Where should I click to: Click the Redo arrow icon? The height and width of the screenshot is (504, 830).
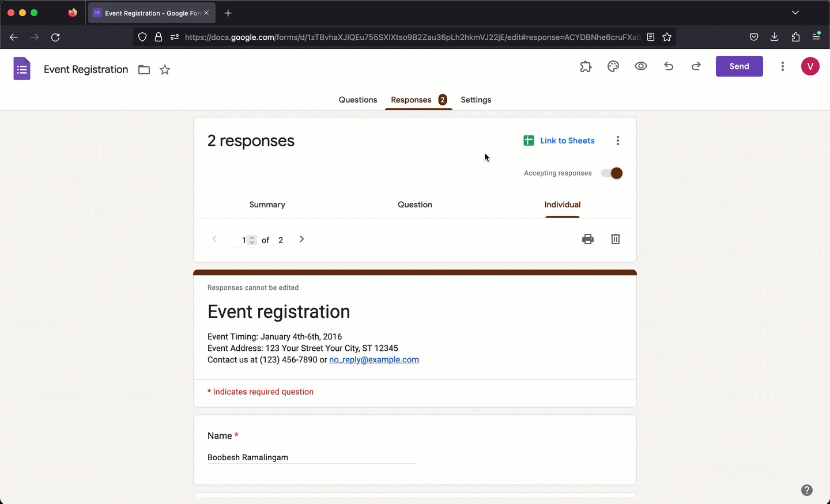696,66
